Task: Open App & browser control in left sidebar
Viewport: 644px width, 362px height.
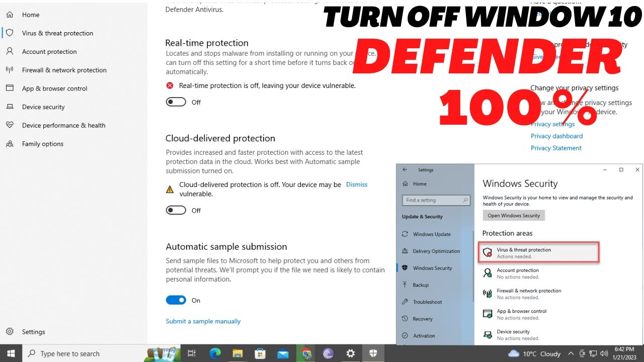Action: pos(46,88)
